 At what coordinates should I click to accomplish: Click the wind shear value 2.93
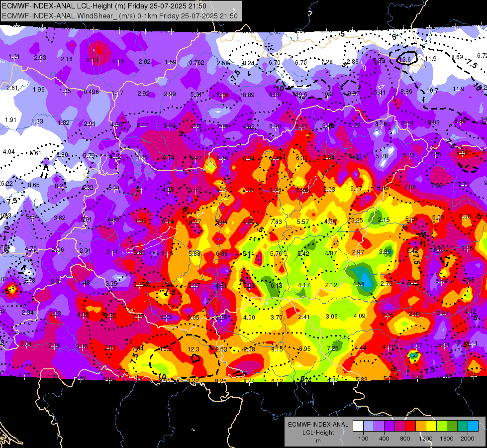[x=40, y=58]
